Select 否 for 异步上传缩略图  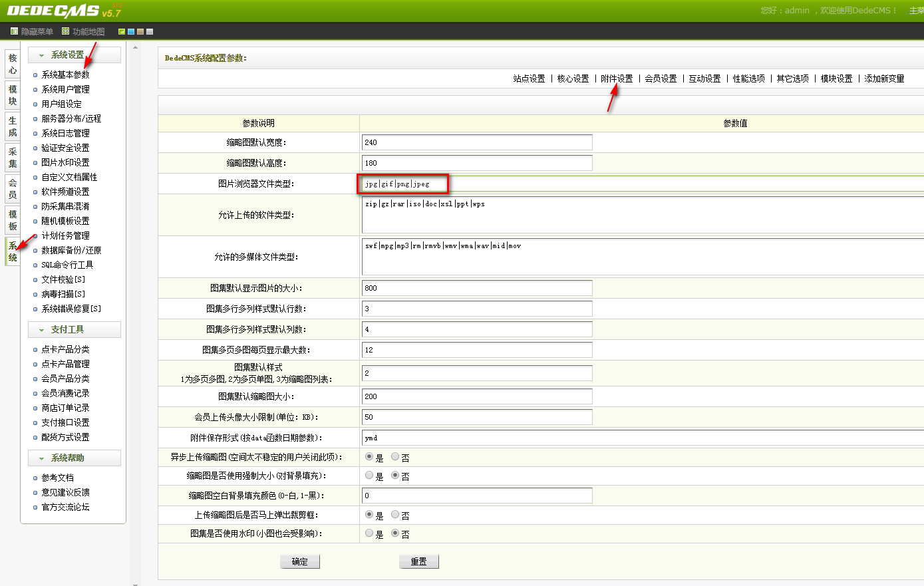pos(395,457)
